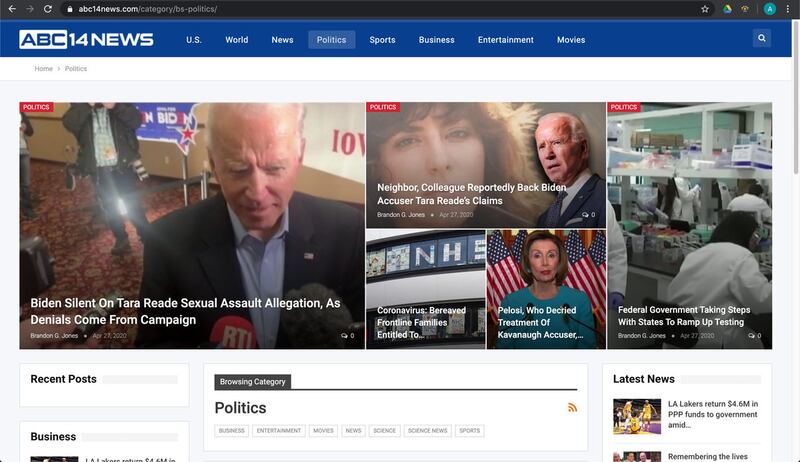Open the News menu item
800x462 pixels.
coord(282,40)
